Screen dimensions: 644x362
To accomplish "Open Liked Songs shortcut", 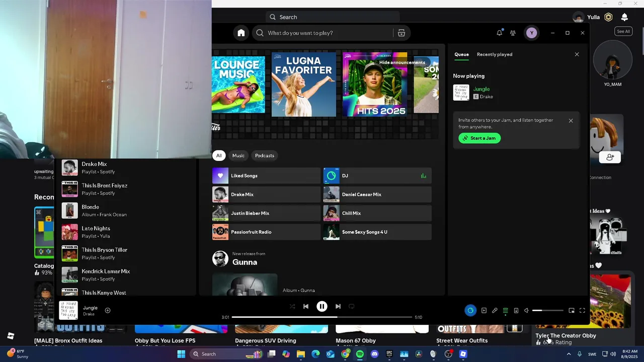I will pos(266,175).
